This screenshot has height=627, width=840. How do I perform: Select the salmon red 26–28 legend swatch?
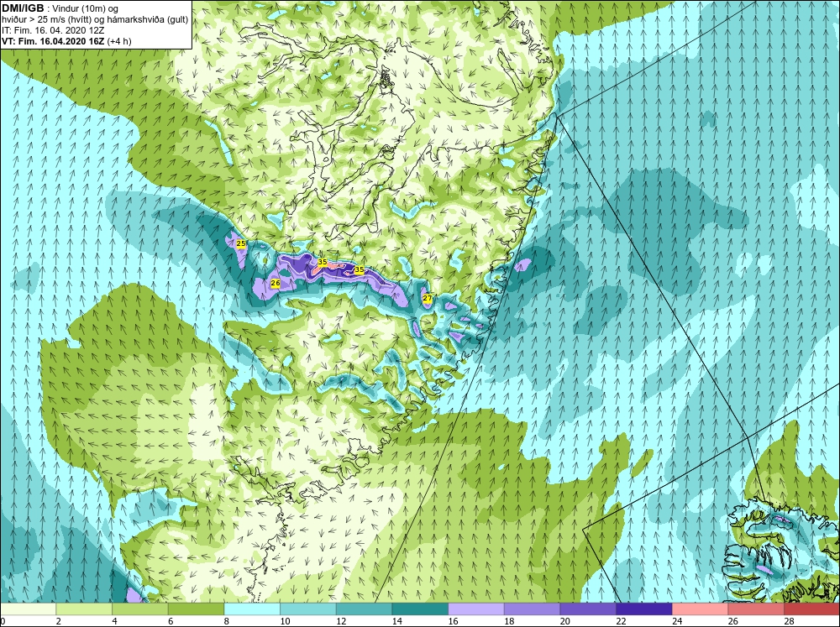pos(756,609)
